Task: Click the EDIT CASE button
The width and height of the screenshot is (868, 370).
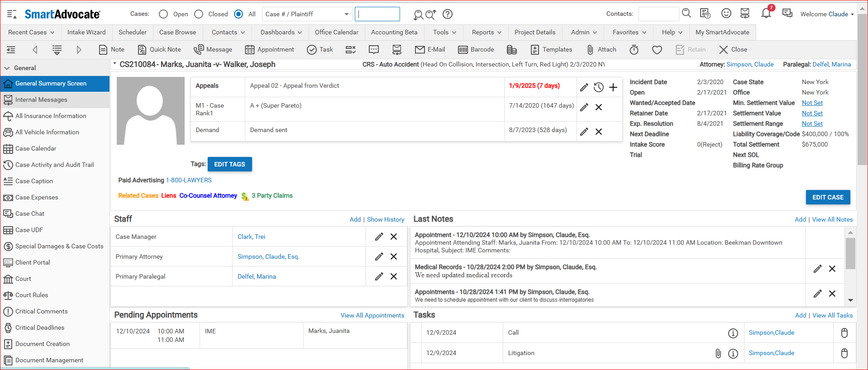Action: click(828, 197)
